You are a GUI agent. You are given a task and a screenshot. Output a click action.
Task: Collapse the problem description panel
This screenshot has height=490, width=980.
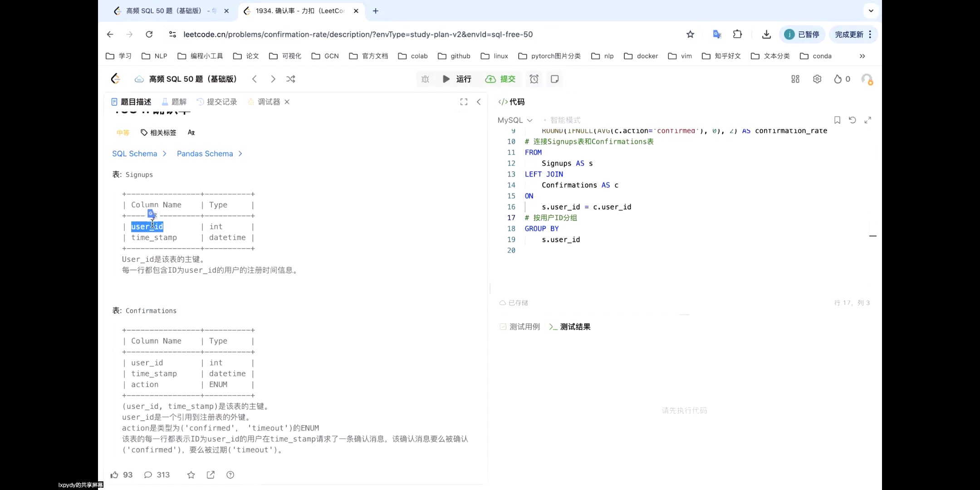479,102
